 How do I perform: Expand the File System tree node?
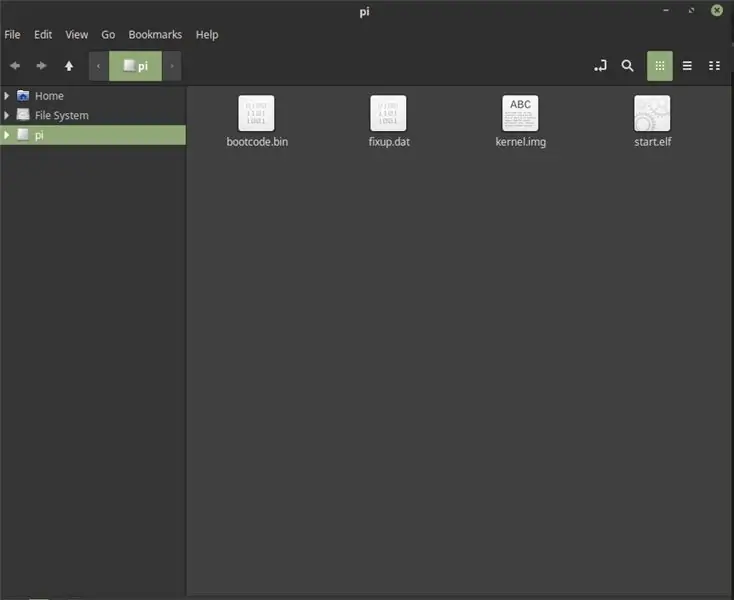(x=7, y=115)
